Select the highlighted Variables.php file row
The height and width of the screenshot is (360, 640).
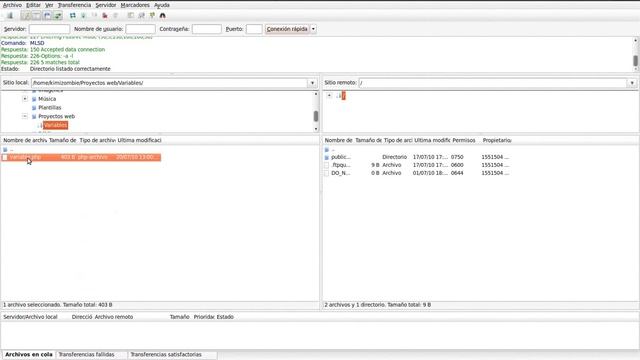click(81, 157)
